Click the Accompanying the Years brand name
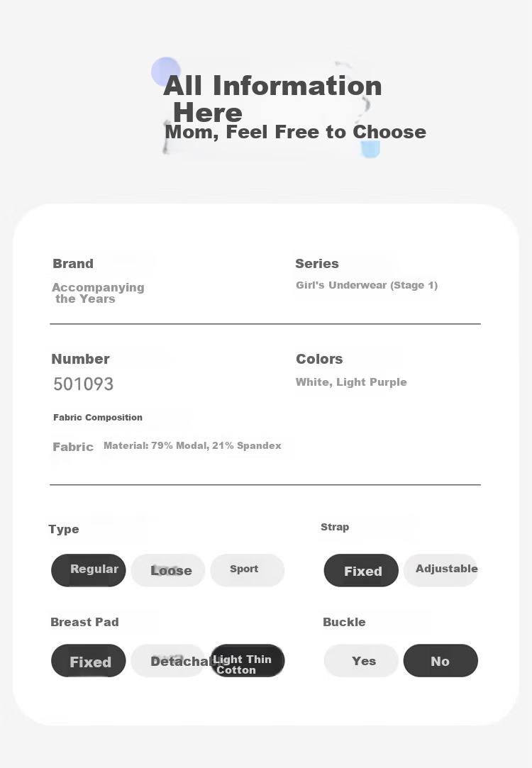This screenshot has height=768, width=532. pos(98,293)
